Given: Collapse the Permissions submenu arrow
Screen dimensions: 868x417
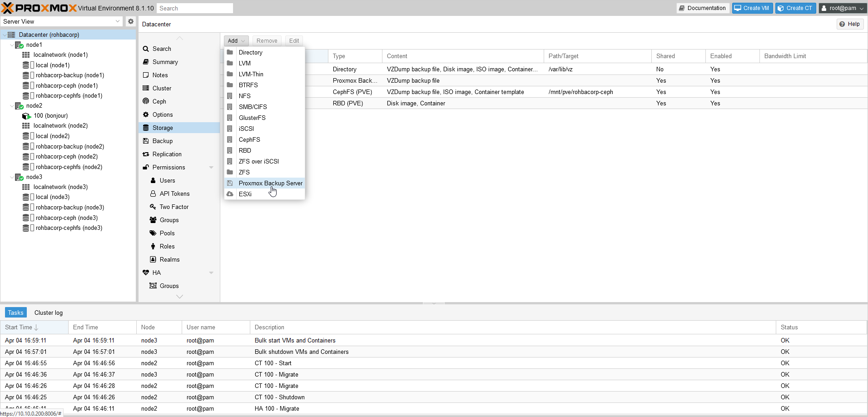Looking at the screenshot, I should tap(211, 168).
